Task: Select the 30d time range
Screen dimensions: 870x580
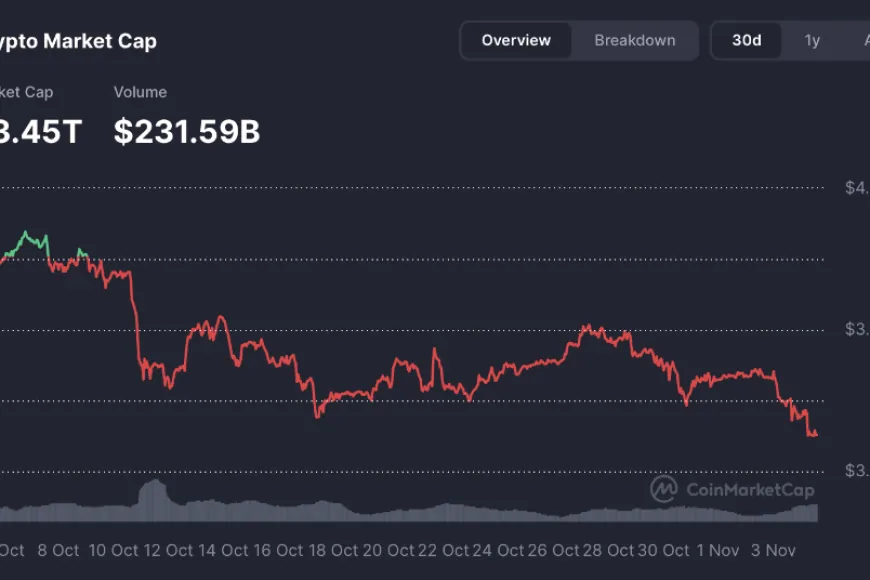Action: tap(747, 41)
